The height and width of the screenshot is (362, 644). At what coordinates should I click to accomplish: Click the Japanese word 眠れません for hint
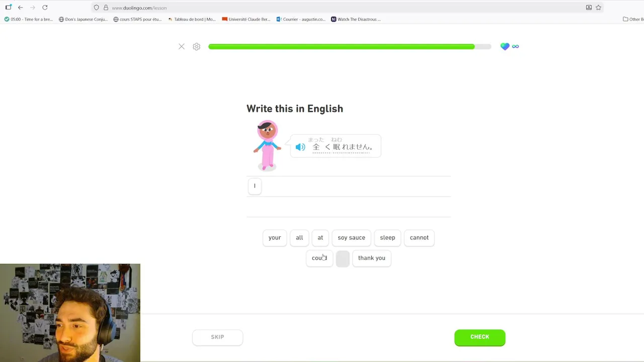(351, 147)
